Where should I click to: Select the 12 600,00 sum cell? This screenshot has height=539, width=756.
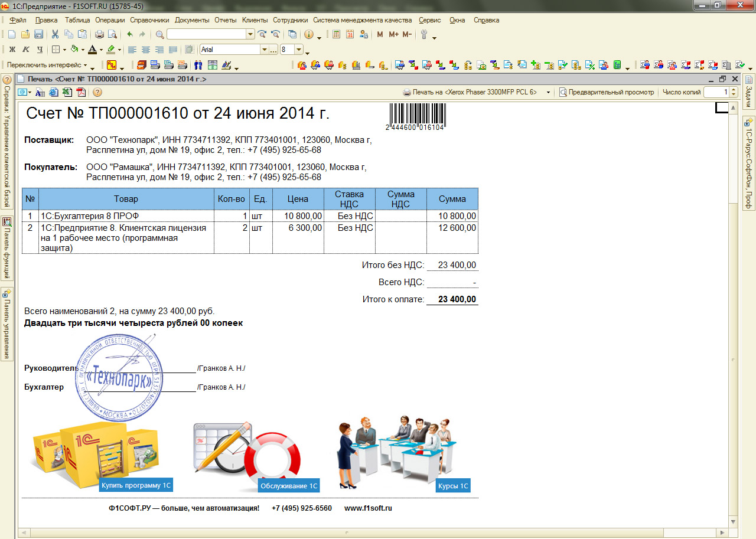point(452,238)
